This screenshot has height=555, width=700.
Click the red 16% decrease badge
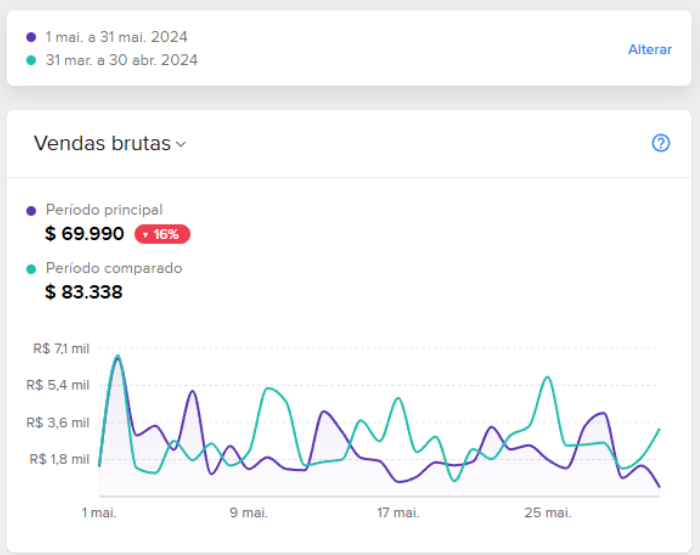162,234
